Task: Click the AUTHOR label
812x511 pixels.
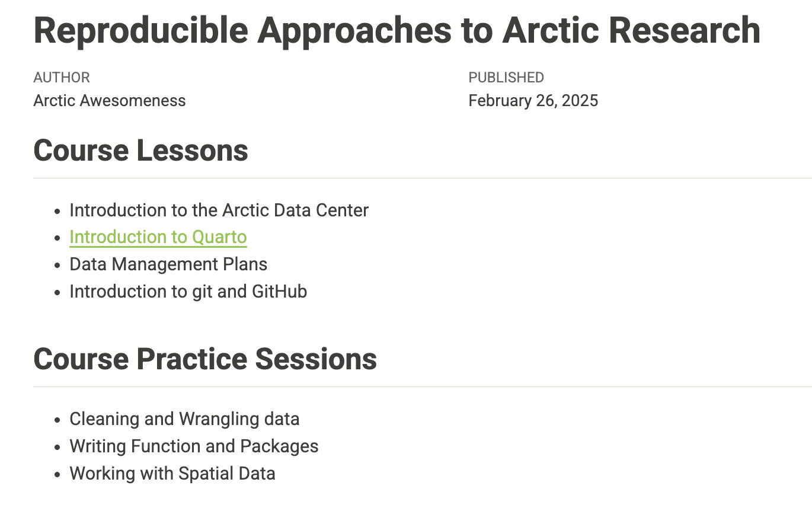Action: tap(62, 78)
